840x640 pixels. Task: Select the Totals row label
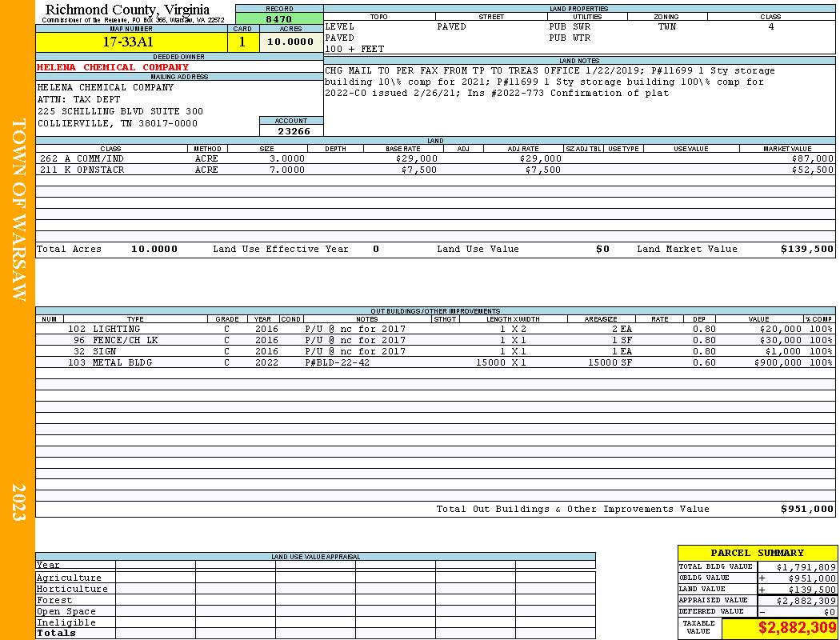[56, 633]
